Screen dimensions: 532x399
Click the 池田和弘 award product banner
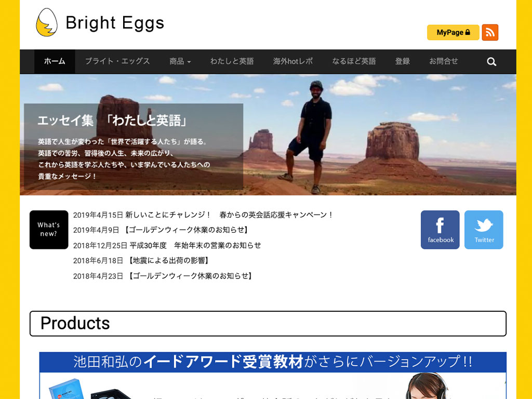pos(273,375)
